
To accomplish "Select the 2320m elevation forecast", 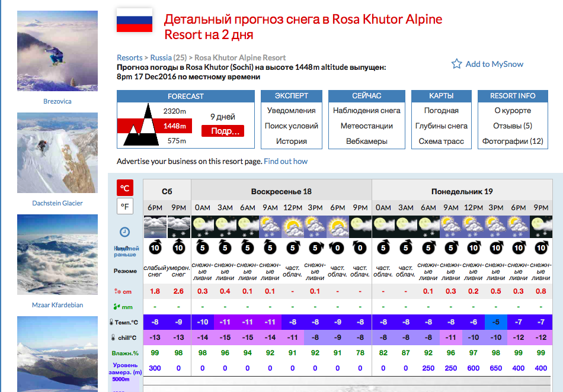I will [x=174, y=111].
